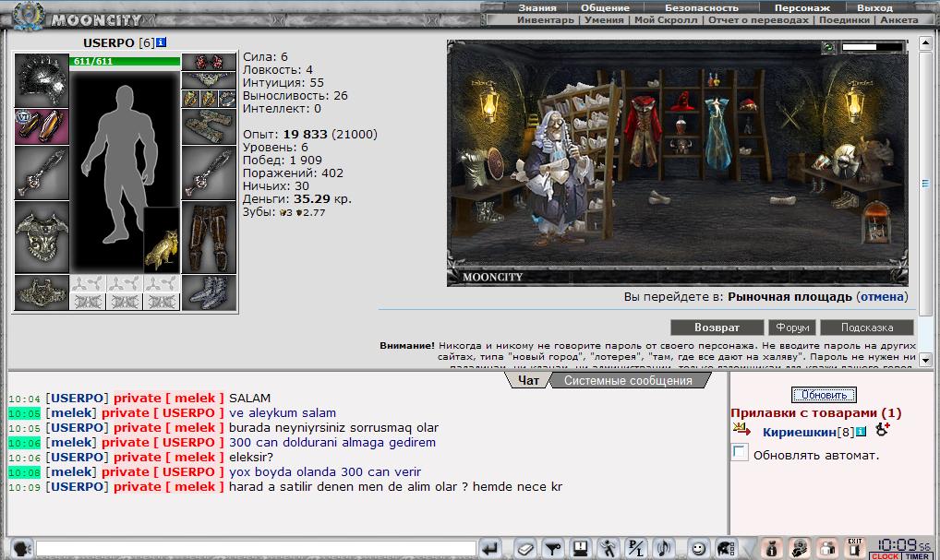Click the coins-and-hand icon in the bottom toolbar

800,548
